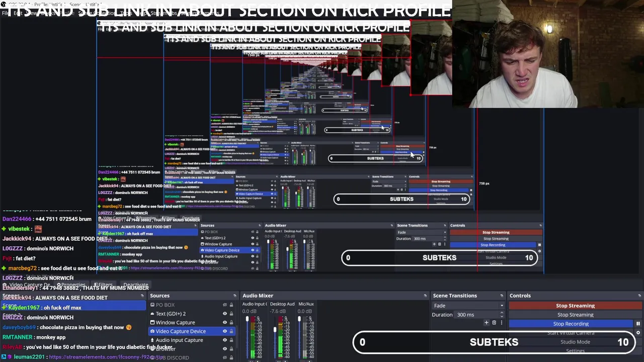The image size is (644, 362).
Task: Adjust the Audio Input Capture volume fader
Action: (248, 320)
